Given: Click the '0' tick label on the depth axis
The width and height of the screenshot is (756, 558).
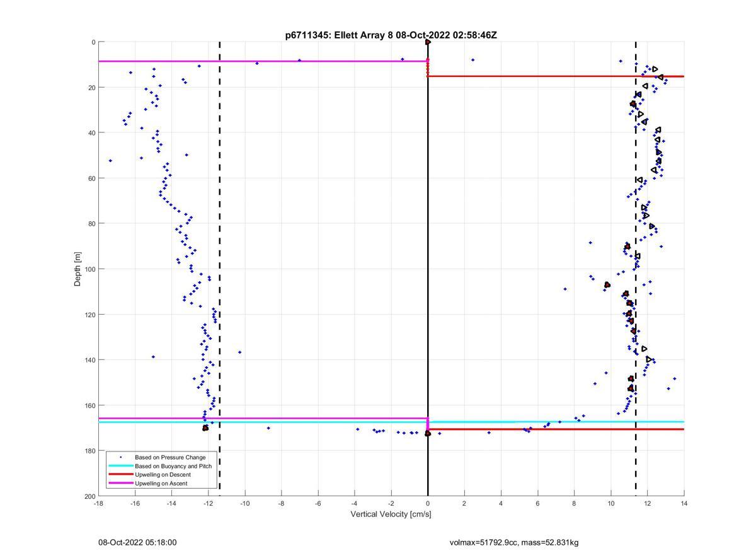Looking at the screenshot, I should pyautogui.click(x=93, y=42).
